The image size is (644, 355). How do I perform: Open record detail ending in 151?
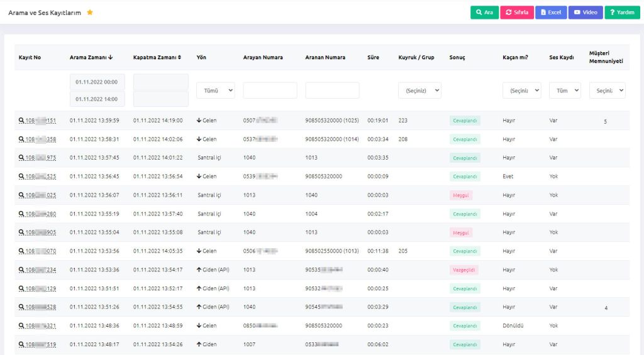click(x=38, y=121)
